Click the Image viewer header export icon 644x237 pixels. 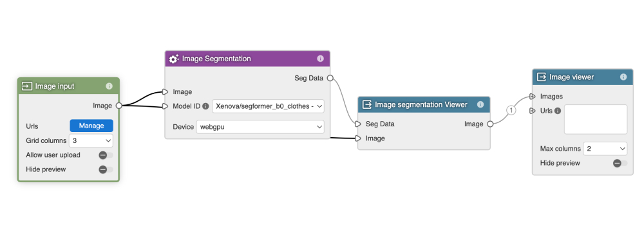[x=542, y=77]
